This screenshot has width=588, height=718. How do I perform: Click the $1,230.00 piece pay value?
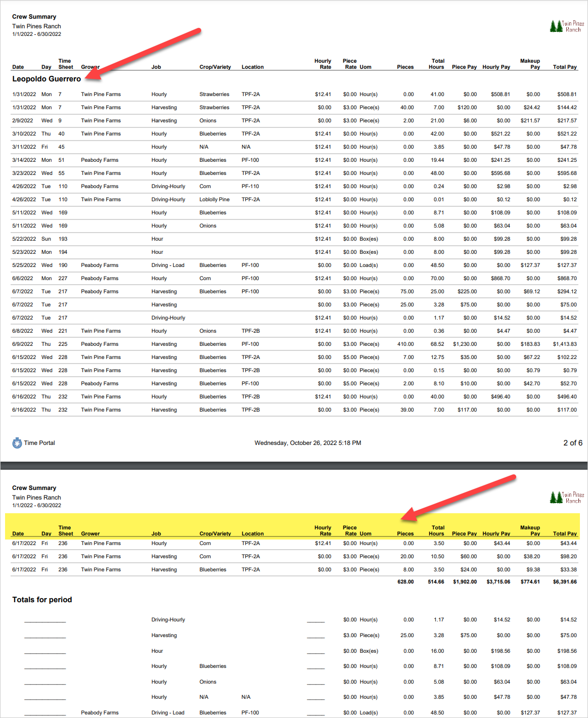tap(465, 344)
